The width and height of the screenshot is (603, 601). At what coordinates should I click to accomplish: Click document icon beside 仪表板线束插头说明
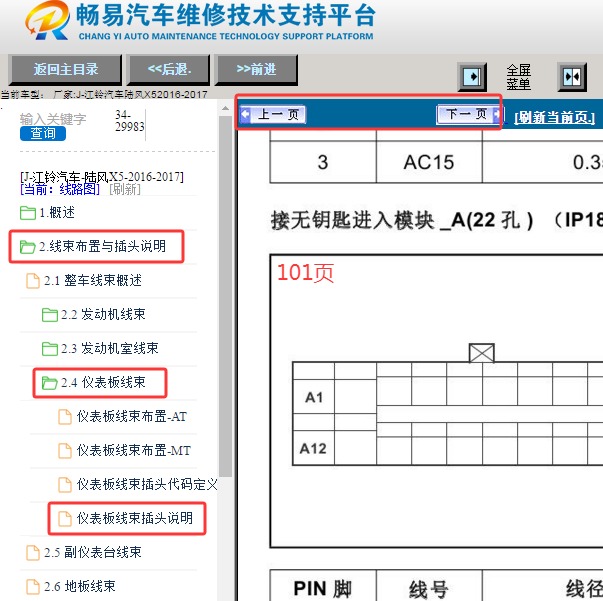[x=65, y=518]
